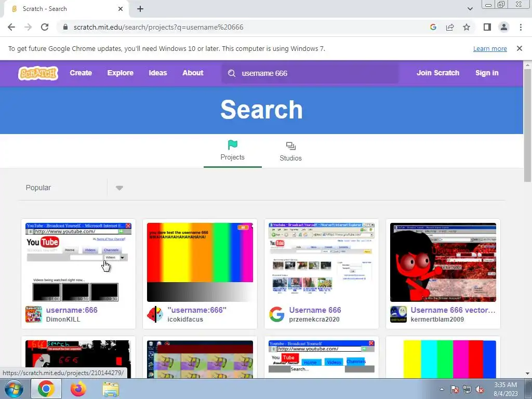Click Scratch search input field
Screen dimensions: 532x399
311,73
